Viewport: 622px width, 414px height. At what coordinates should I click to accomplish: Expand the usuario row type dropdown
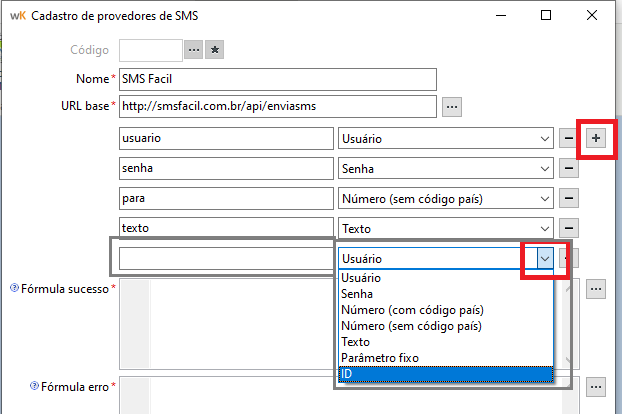tap(544, 138)
